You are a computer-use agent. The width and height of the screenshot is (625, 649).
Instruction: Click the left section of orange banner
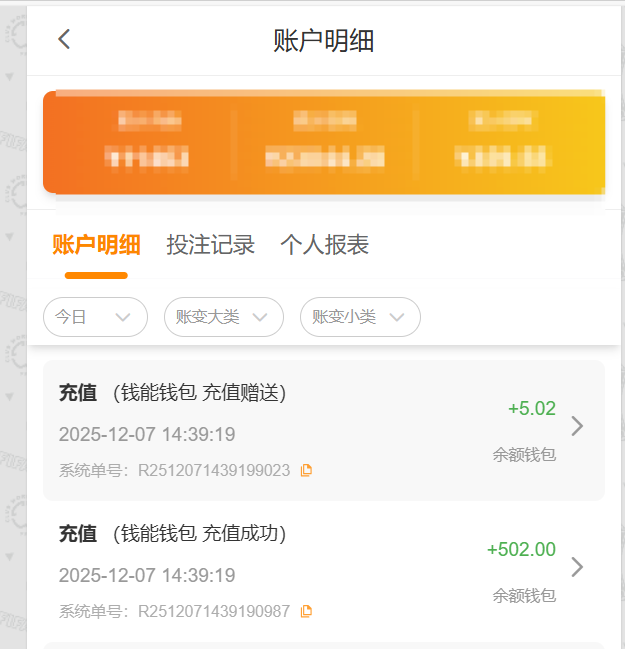coord(148,141)
